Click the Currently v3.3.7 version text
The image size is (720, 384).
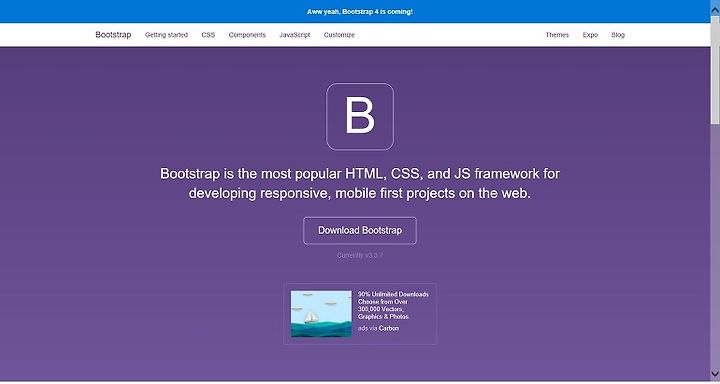(360, 255)
